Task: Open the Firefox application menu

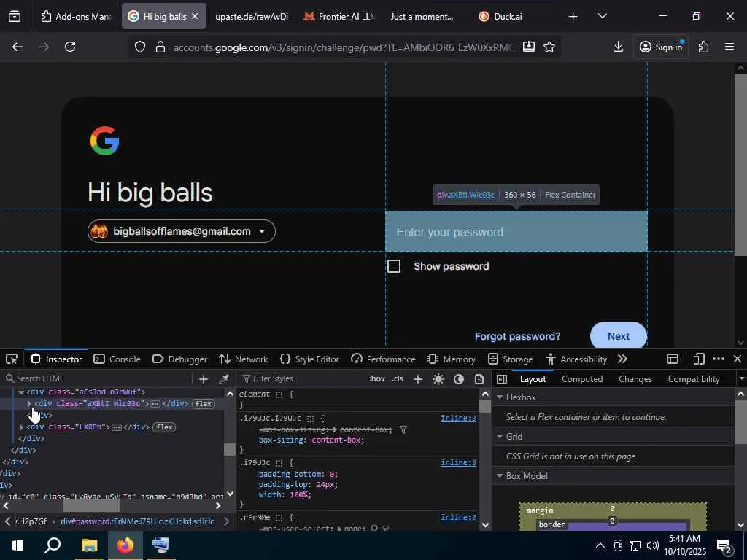Action: coord(729,47)
